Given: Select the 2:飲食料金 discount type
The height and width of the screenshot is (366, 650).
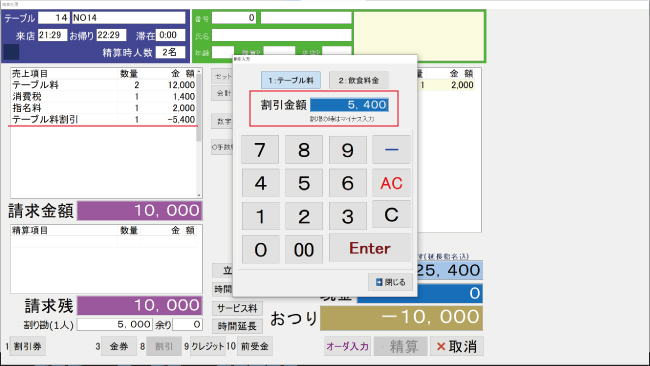Looking at the screenshot, I should [x=359, y=80].
